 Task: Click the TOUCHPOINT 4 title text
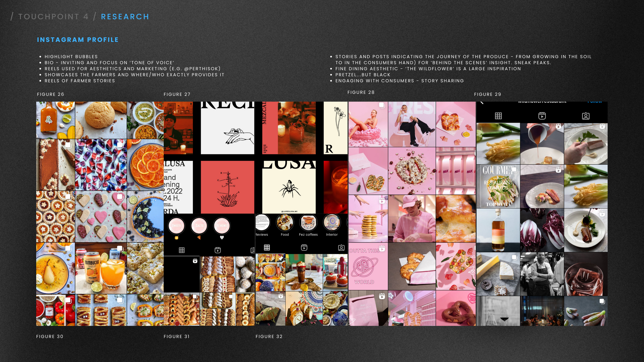(x=53, y=17)
